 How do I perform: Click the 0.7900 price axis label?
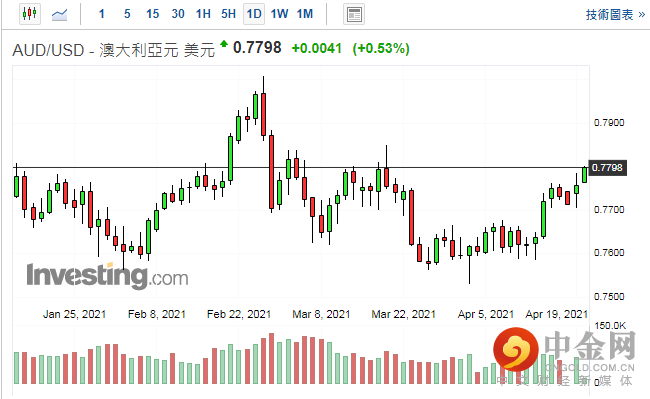pos(609,123)
